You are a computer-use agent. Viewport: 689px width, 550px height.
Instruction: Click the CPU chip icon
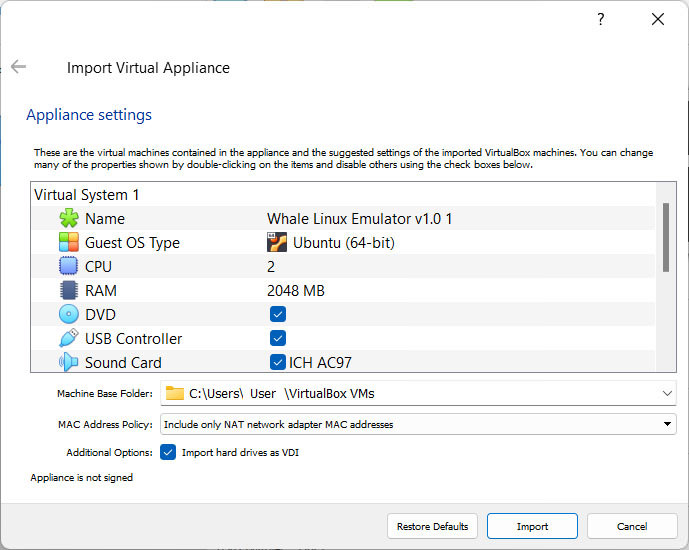click(x=69, y=266)
